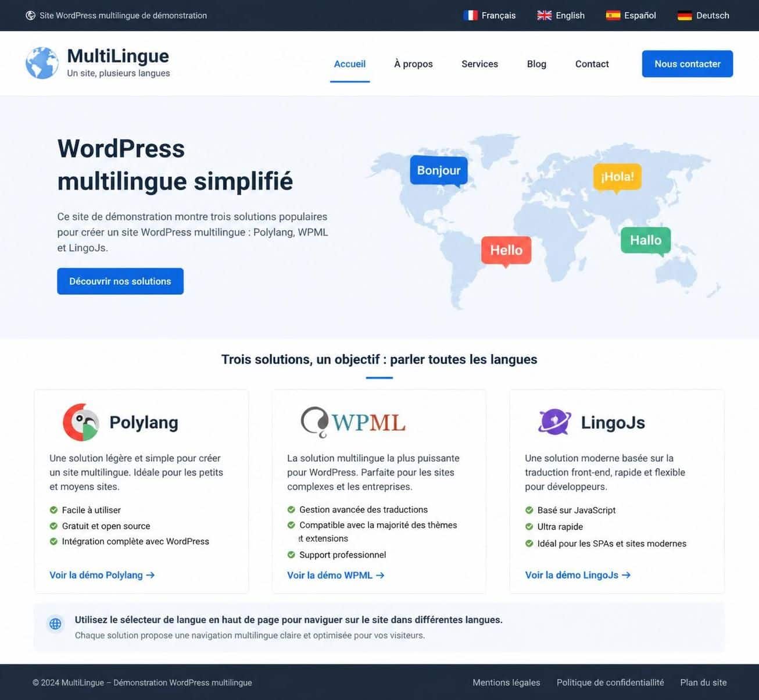The width and height of the screenshot is (759, 700).
Task: Click the check icon beside Ultra rapide
Action: pyautogui.click(x=529, y=527)
